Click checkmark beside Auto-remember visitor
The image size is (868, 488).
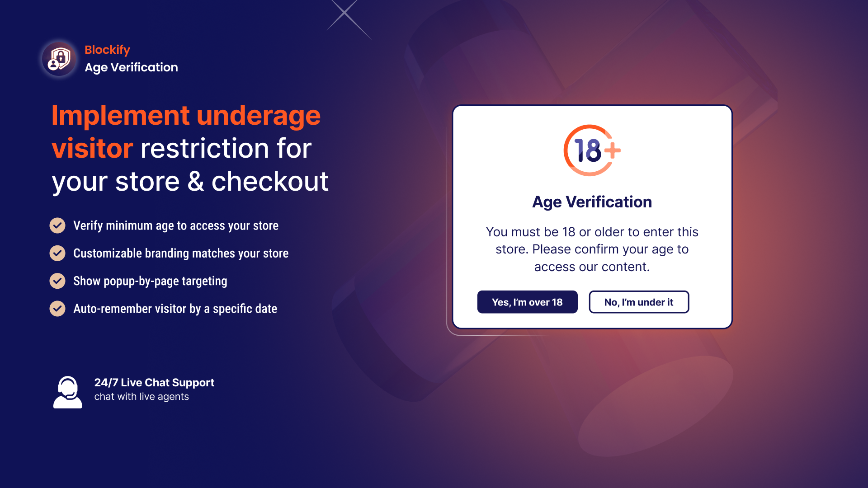pyautogui.click(x=57, y=309)
